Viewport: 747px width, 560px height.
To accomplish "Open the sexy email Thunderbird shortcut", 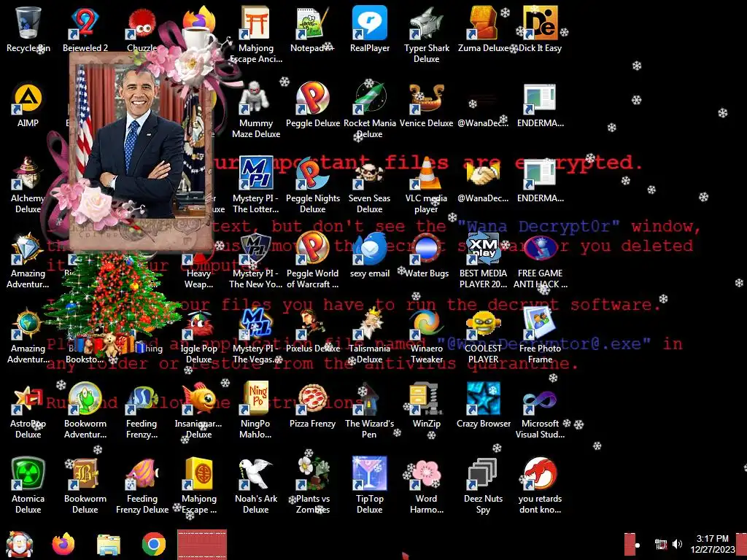I will point(370,255).
